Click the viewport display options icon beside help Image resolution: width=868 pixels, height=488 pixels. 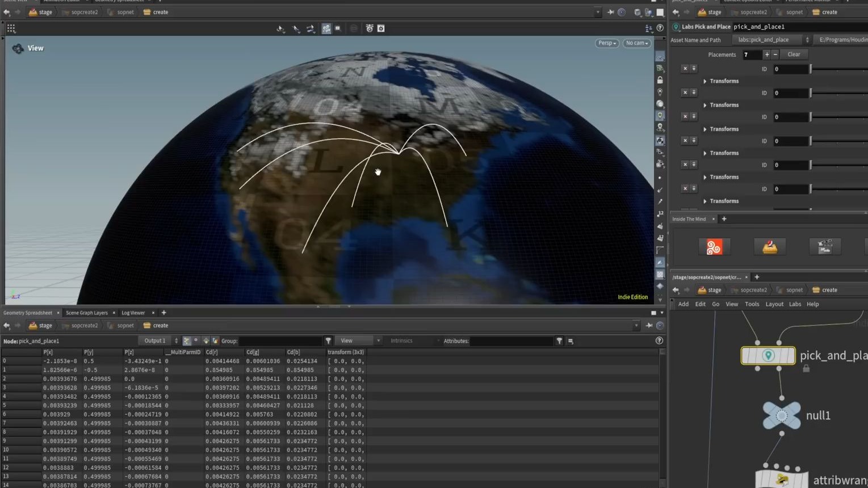coord(649,28)
